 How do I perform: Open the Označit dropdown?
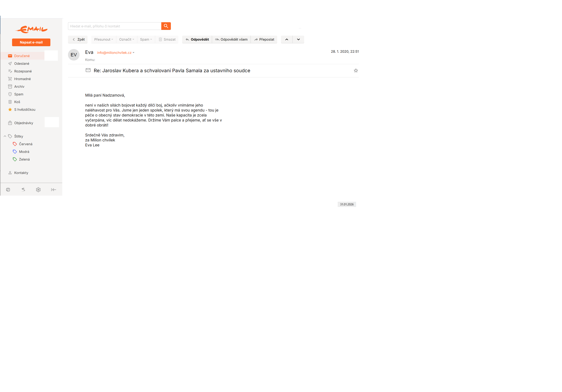coord(127,39)
